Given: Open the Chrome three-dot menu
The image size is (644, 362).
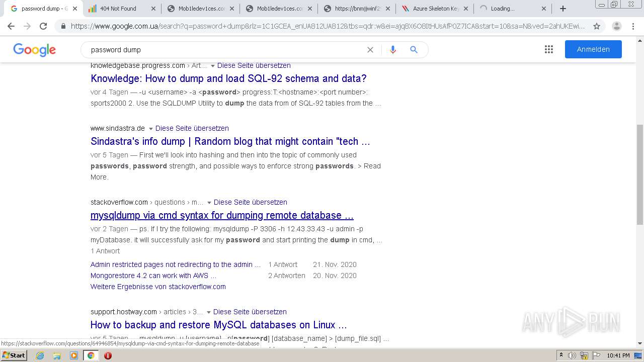Looking at the screenshot, I should coord(633,26).
